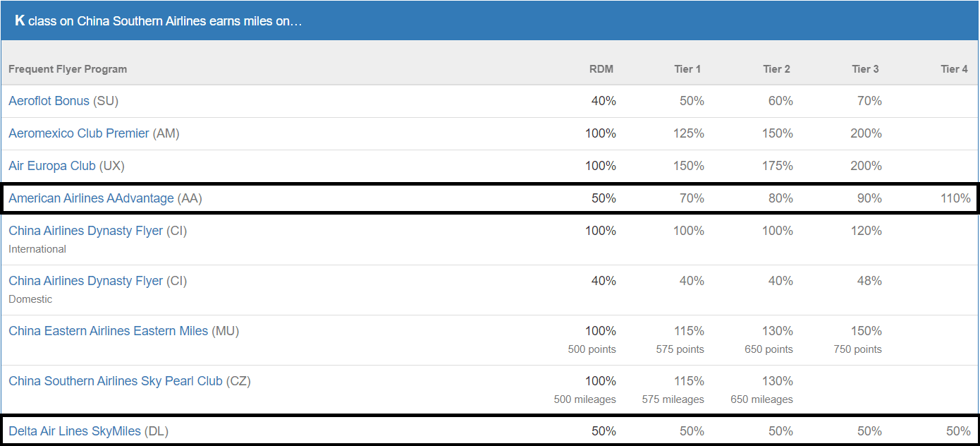Viewport: 980px width, 446px height.
Task: Click Aeromexico 200% Tier 3 value
Action: click(866, 133)
